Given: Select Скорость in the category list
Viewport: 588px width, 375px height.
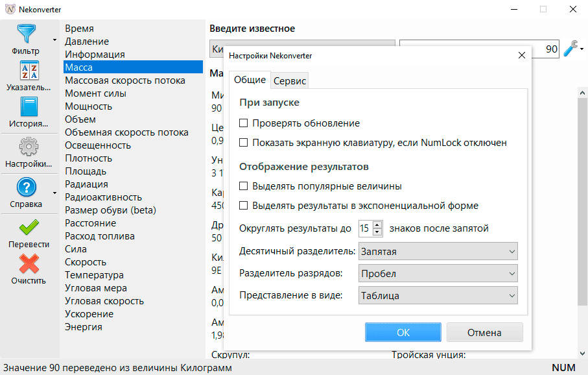Looking at the screenshot, I should (x=86, y=262).
